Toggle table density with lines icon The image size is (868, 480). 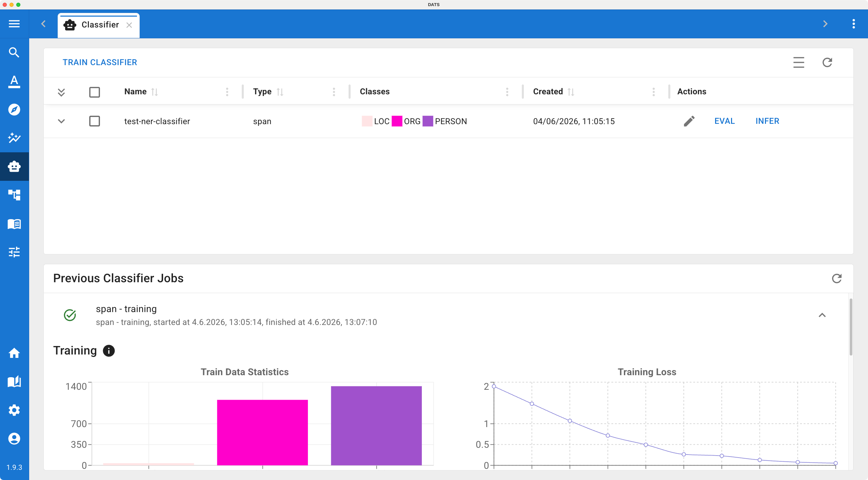[x=799, y=62]
